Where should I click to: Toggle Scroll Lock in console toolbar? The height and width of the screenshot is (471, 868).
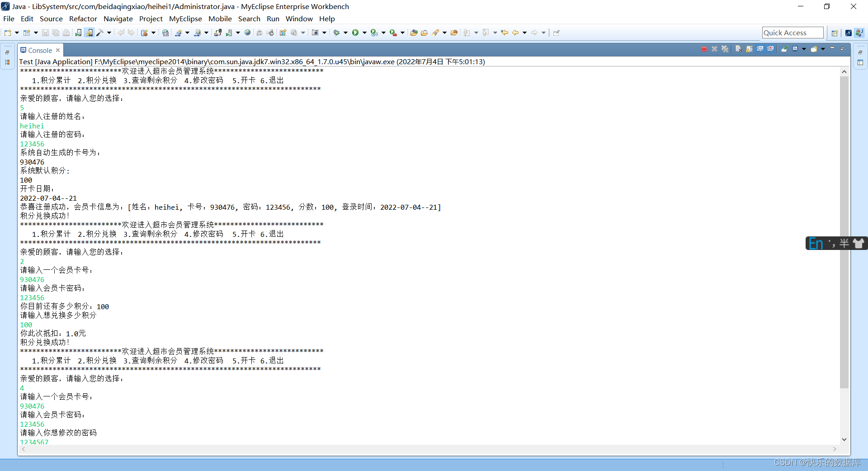tap(749, 49)
